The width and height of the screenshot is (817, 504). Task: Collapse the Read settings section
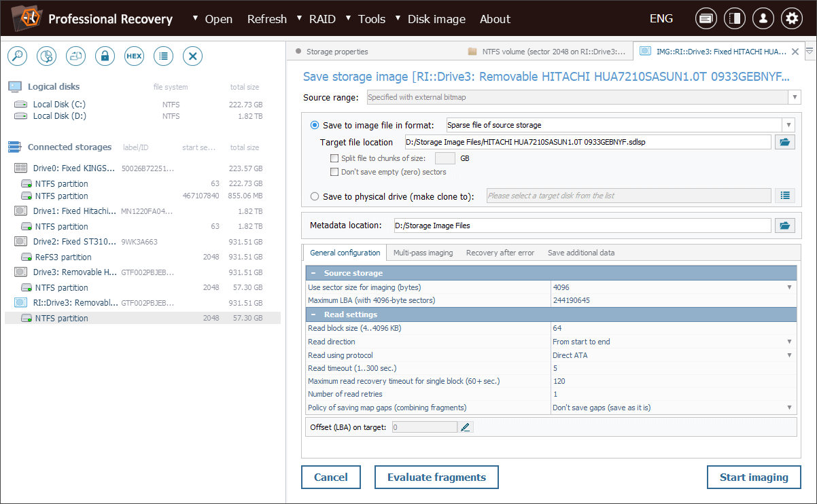click(314, 314)
